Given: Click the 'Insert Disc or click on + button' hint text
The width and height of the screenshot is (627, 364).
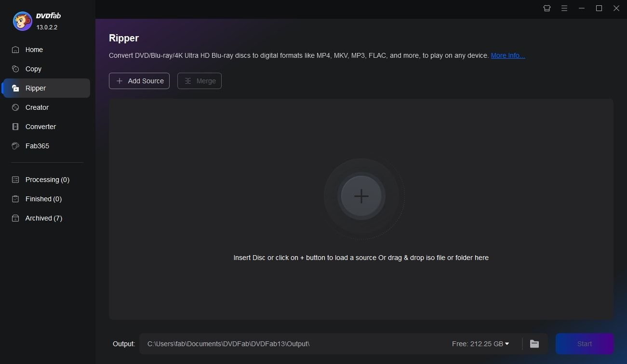Looking at the screenshot, I should click(361, 258).
